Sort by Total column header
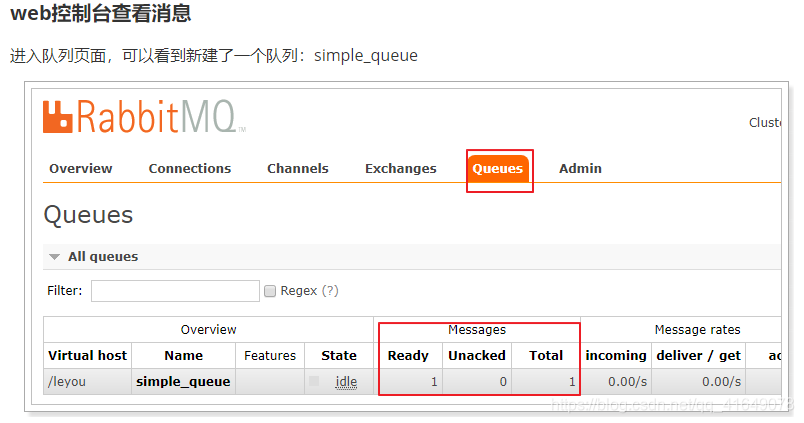Image resolution: width=804 pixels, height=423 pixels. point(546,356)
